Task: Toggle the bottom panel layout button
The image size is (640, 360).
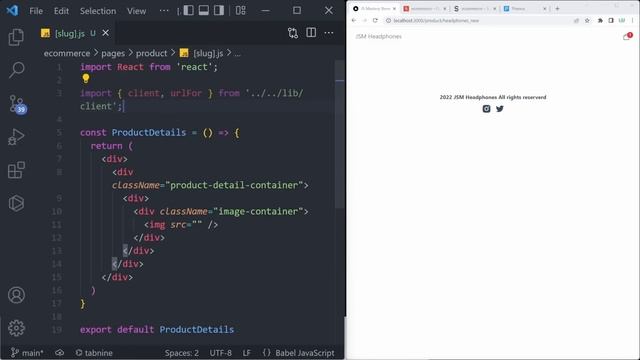Action: click(204, 10)
